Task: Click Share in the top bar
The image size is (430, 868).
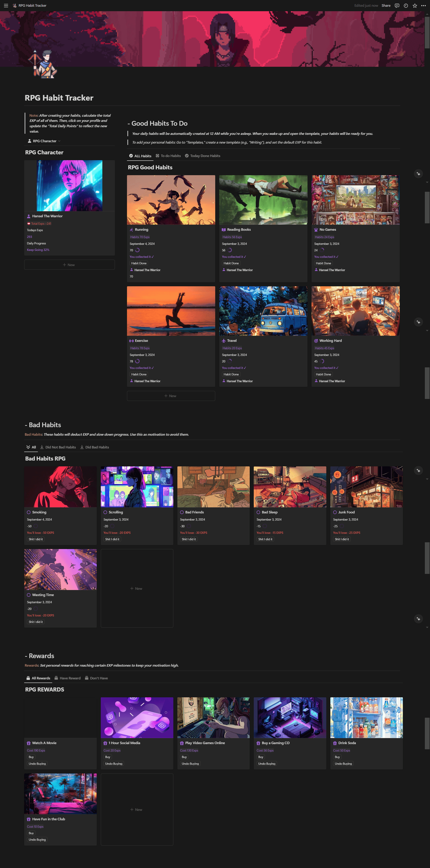Action: 386,5
